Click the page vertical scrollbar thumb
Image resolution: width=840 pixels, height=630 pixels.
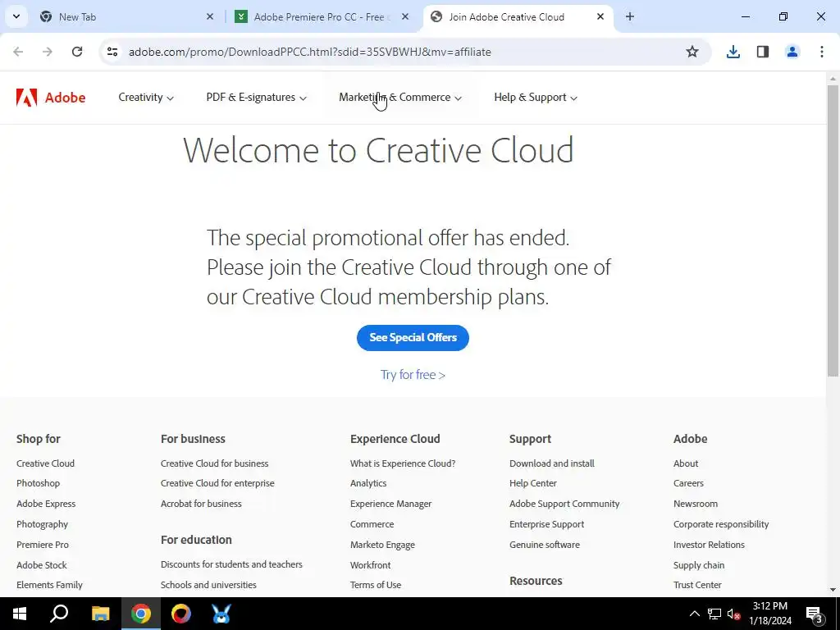click(833, 231)
